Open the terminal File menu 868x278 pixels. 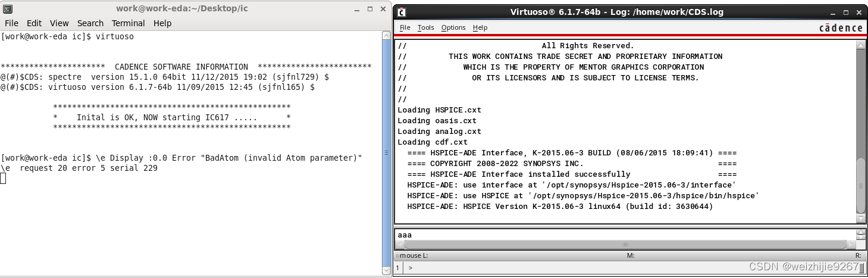coord(11,23)
